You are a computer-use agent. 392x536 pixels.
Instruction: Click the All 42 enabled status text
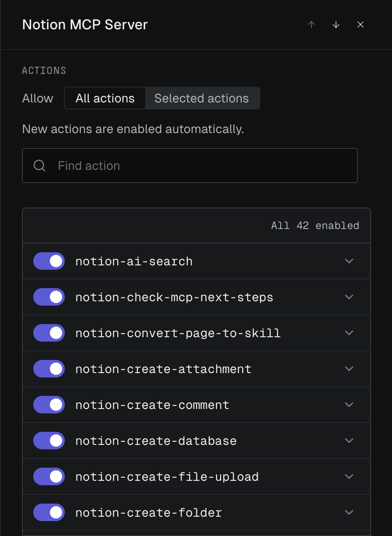tap(315, 226)
